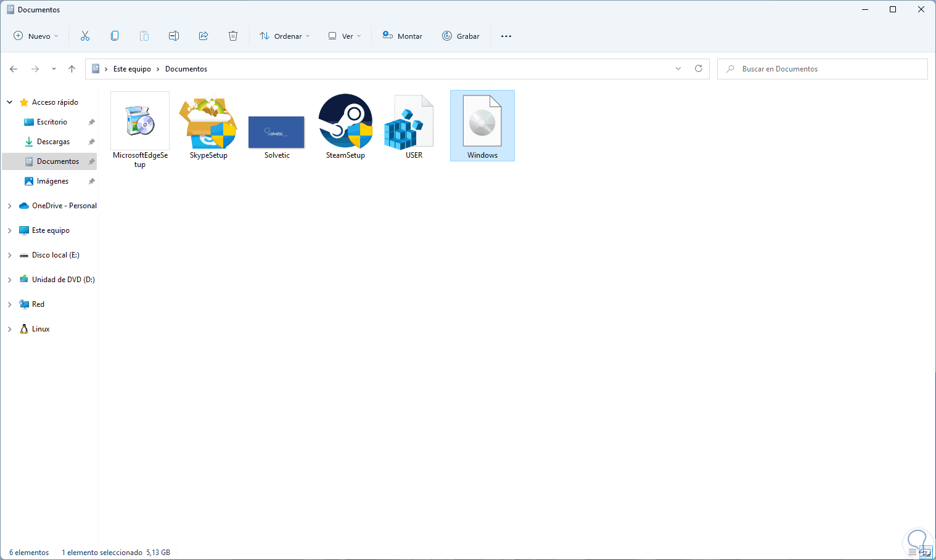Switch to large icons view layout

click(926, 553)
